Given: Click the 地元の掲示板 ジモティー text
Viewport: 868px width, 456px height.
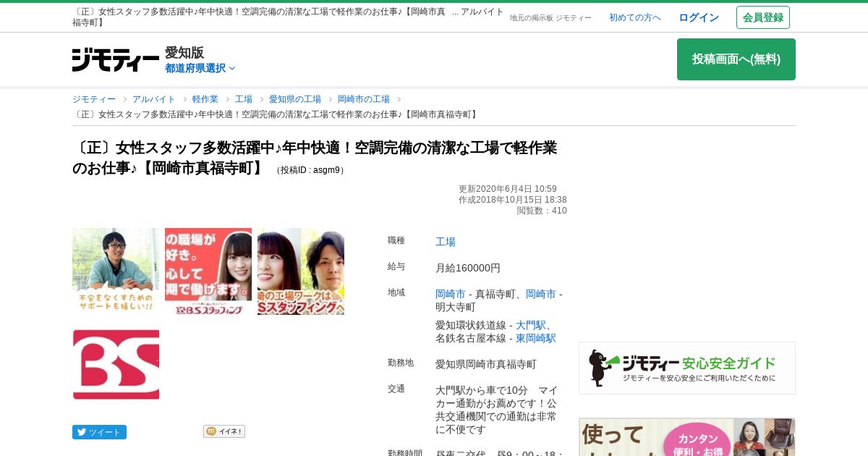Looking at the screenshot, I should point(550,18).
